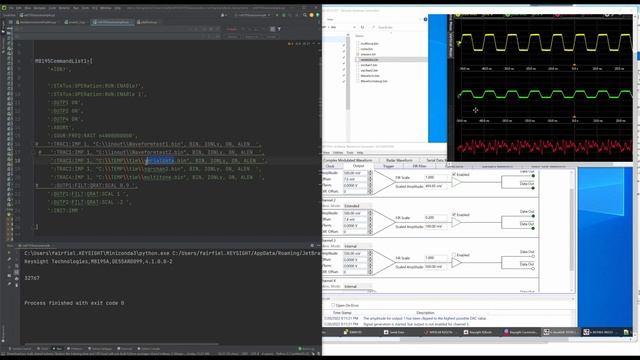The image size is (640, 360).
Task: Click Channel 1 Amplitude spinner arrows
Action: tap(370, 173)
